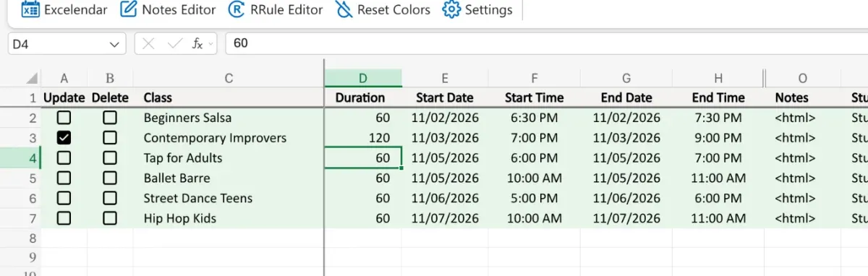Select column A header
Image resolution: width=868 pixels, height=276 pixels.
[x=64, y=78]
